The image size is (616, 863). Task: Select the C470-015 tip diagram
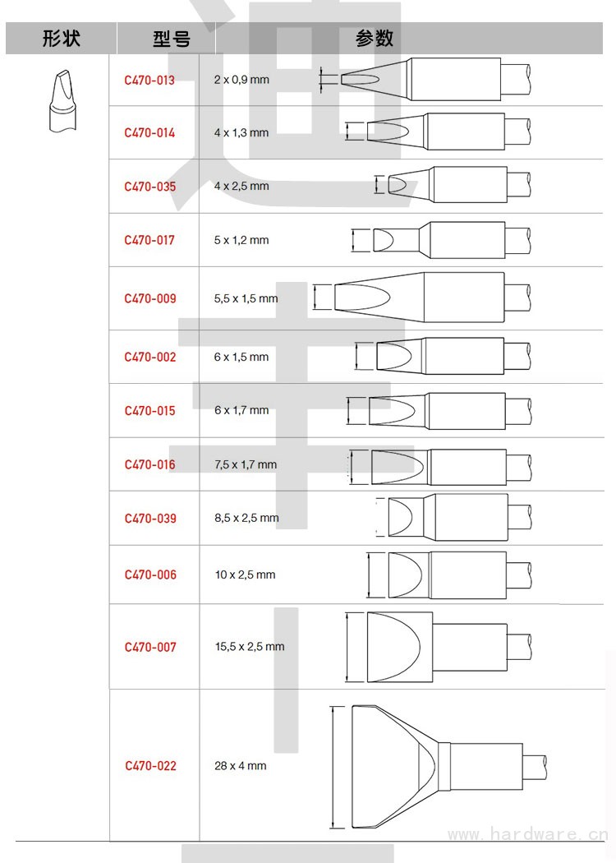(x=444, y=410)
